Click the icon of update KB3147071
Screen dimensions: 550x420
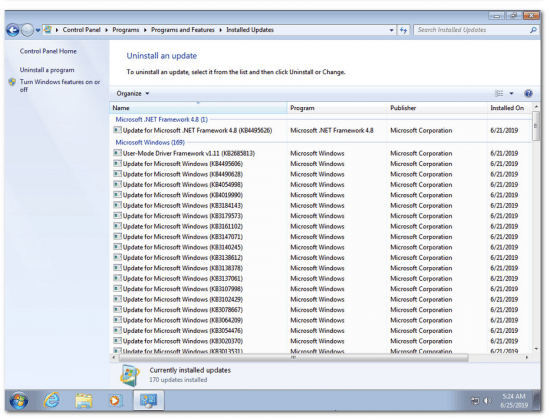[117, 236]
